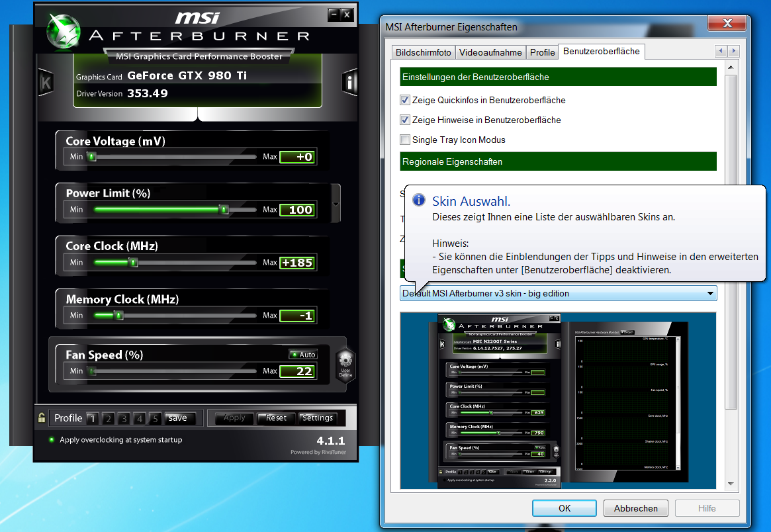Select profile slot 4
This screenshot has height=532, width=771.
point(140,418)
